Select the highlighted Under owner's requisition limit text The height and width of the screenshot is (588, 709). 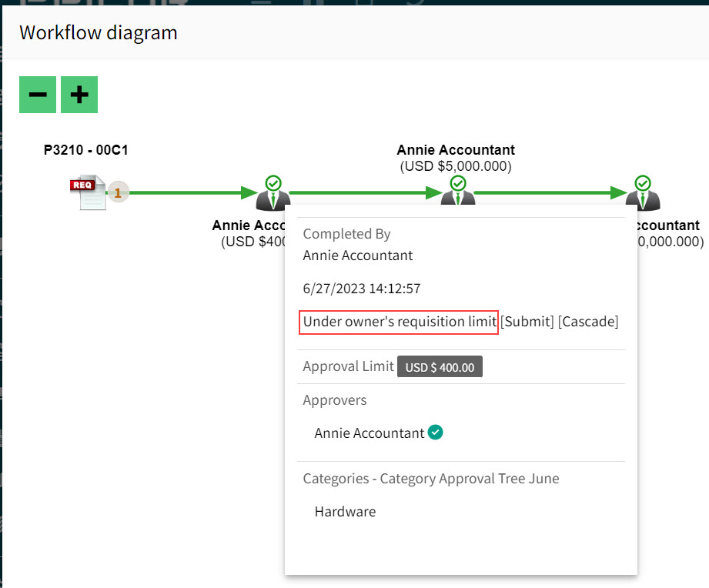[397, 321]
